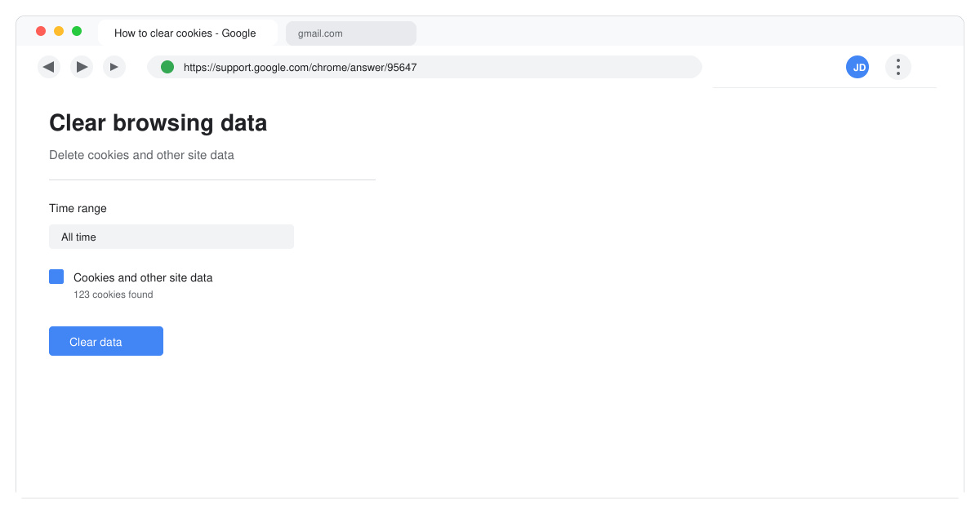Maximize the window with the green button

pos(77,31)
